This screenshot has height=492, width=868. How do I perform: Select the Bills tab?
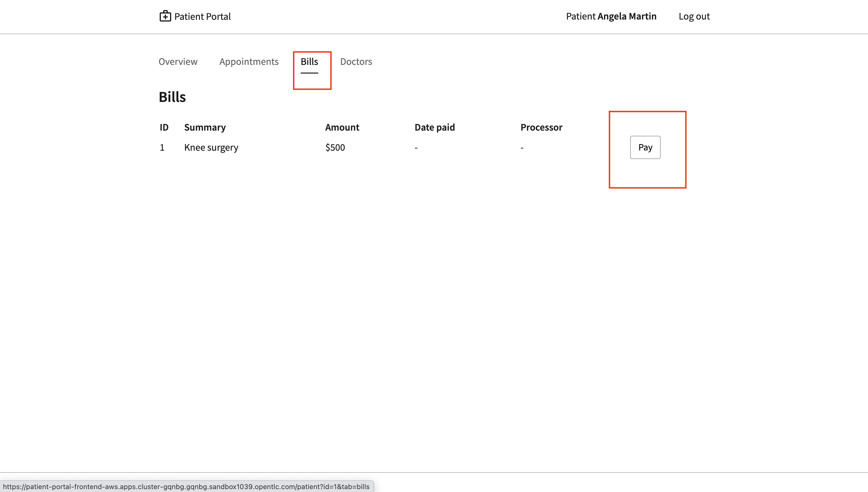pos(309,61)
